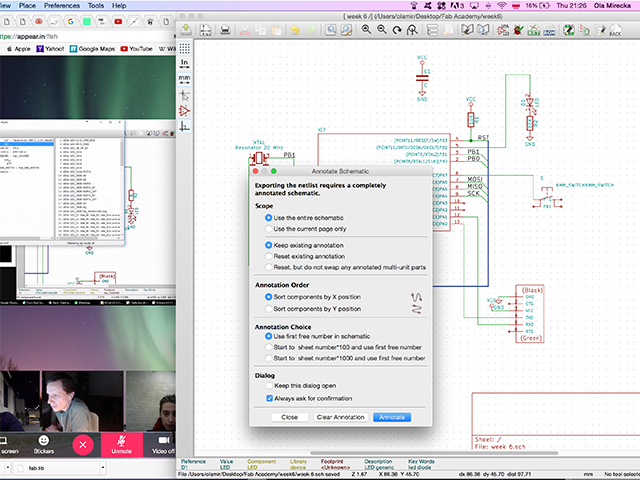The height and width of the screenshot is (480, 640).
Task: Open the Help menu
Action: point(119,5)
